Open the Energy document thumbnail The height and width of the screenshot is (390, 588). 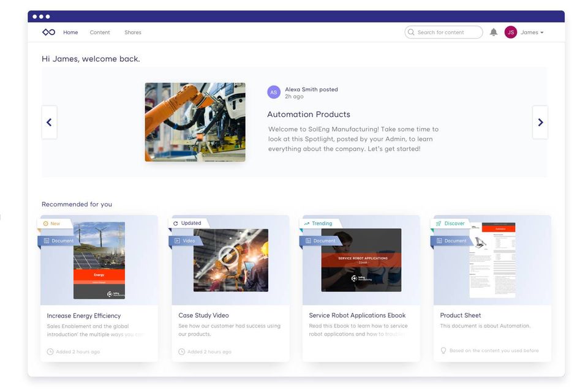pos(99,260)
